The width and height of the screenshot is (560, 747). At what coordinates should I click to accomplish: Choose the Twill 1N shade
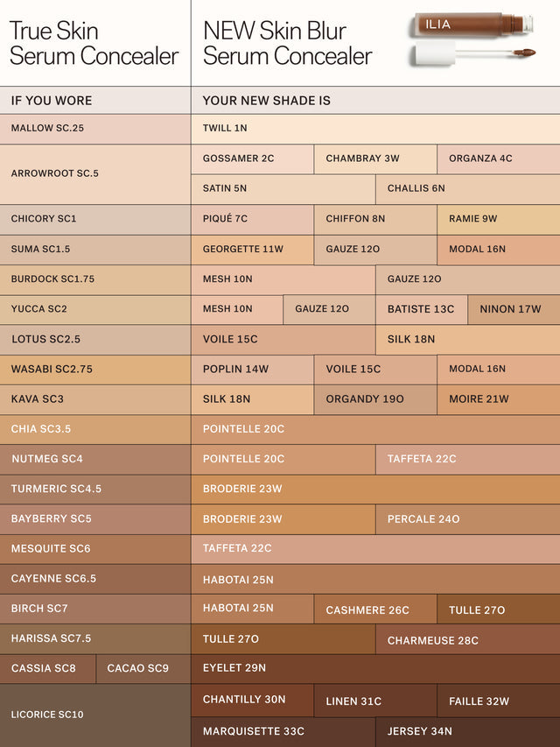(x=375, y=129)
